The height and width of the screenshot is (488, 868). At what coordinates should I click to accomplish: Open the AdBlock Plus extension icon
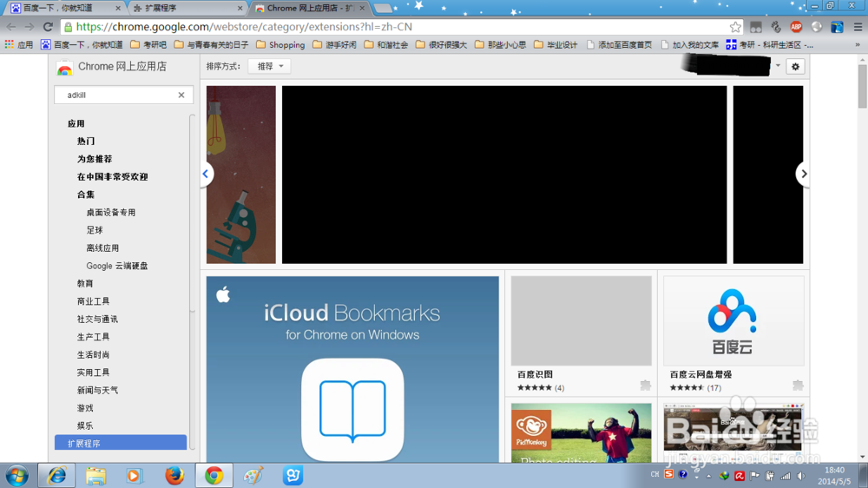point(796,27)
